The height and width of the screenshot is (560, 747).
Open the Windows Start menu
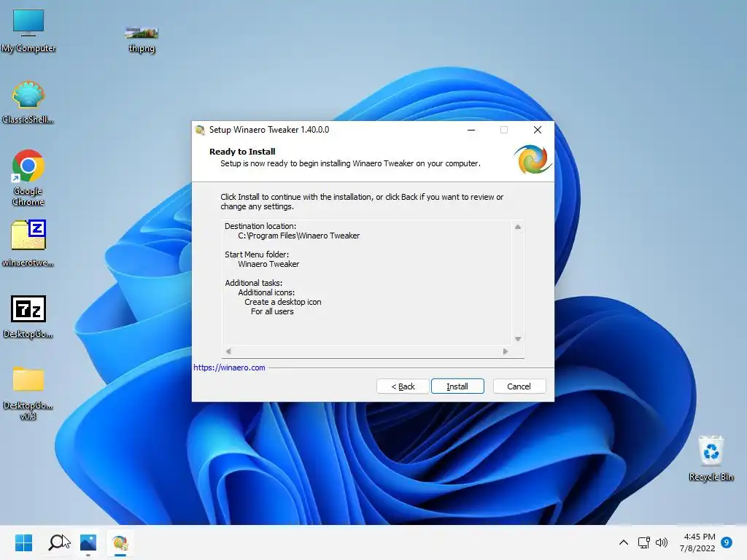point(23,542)
